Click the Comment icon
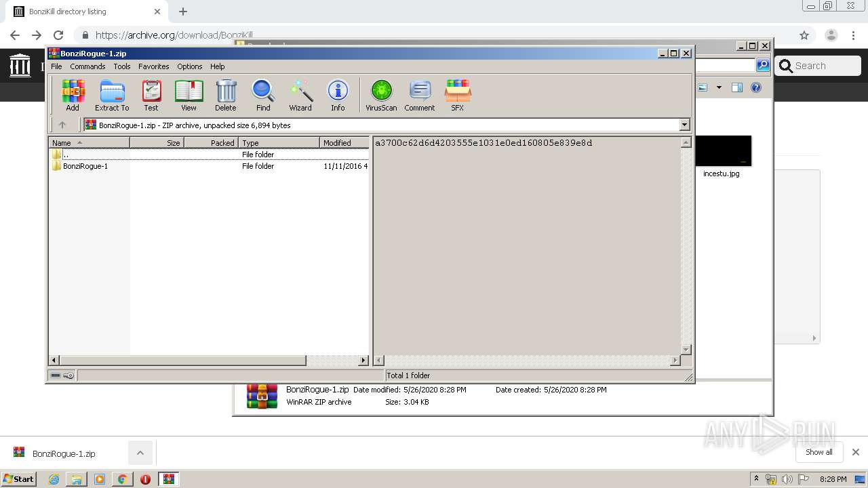This screenshot has height=488, width=868. (x=420, y=95)
